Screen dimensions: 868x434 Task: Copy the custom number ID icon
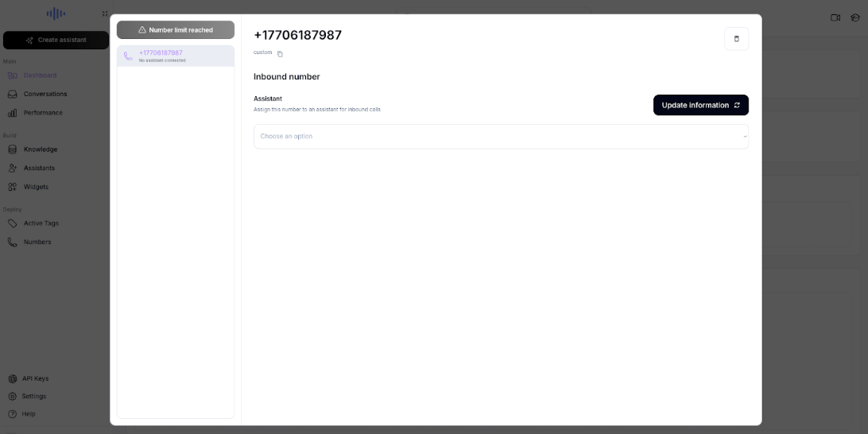[280, 54]
